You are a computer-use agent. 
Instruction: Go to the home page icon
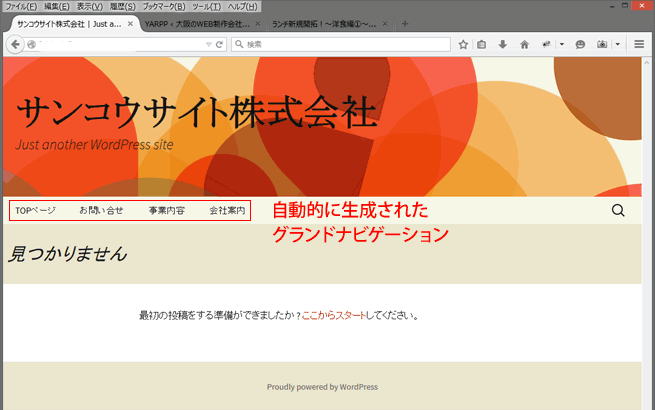point(524,44)
